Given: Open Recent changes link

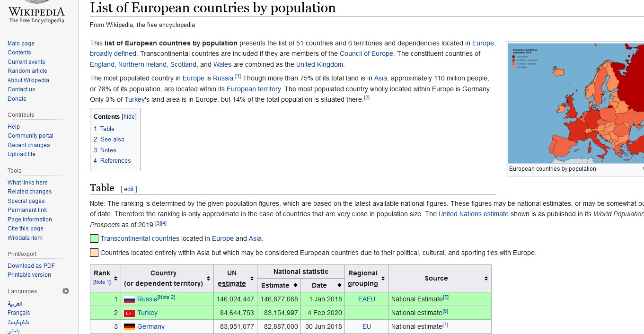Looking at the screenshot, I should pyautogui.click(x=28, y=145).
